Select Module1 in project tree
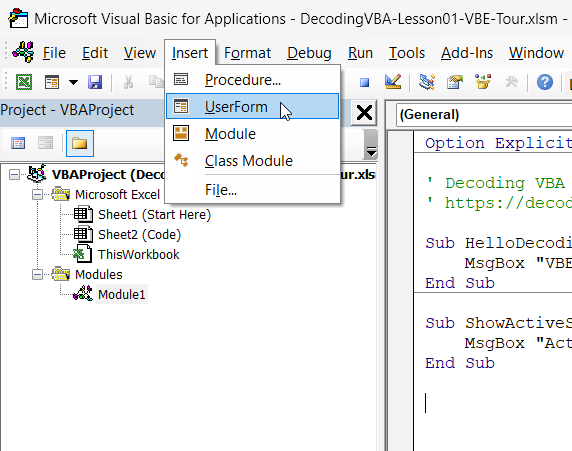This screenshot has height=451, width=572. (x=121, y=294)
